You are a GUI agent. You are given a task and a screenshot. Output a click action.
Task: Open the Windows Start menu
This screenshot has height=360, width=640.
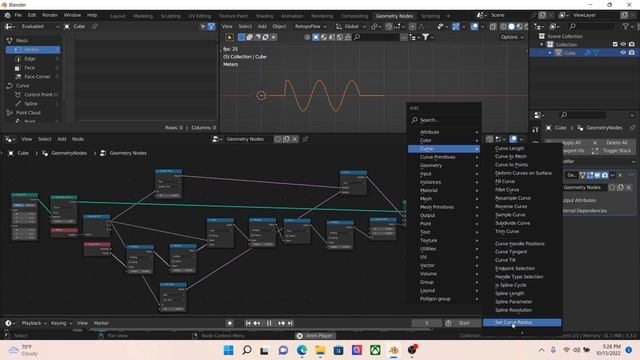tap(229, 350)
